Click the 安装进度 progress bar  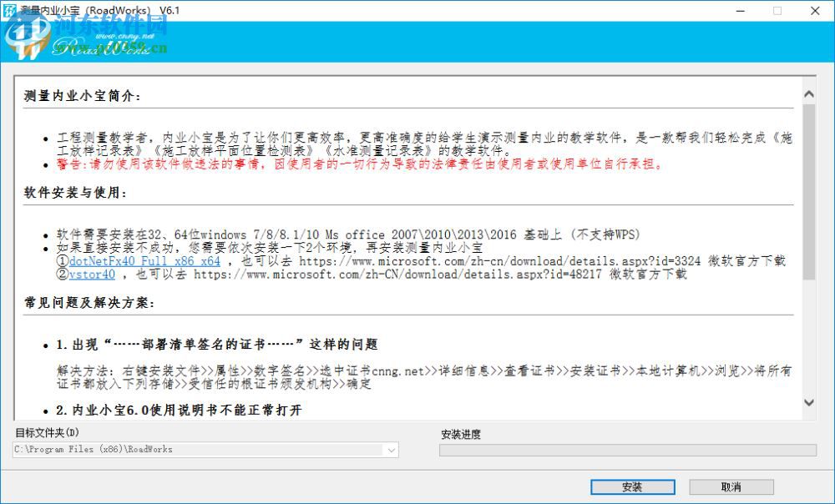click(x=628, y=451)
